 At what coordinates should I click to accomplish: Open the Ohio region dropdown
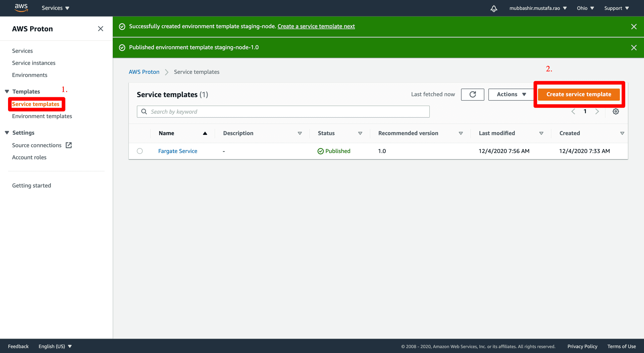(x=585, y=8)
